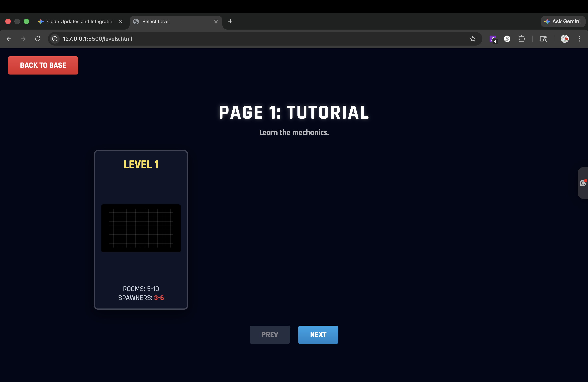Click the BACK TO BASE button
588x382 pixels.
click(x=43, y=65)
